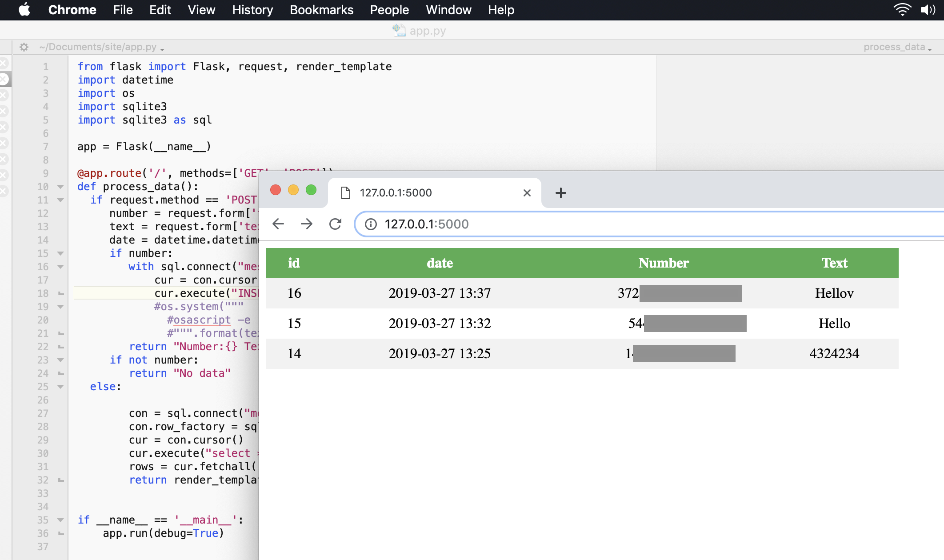Image resolution: width=944 pixels, height=560 pixels.
Task: Open the process_data function dropdown
Action: pos(898,47)
